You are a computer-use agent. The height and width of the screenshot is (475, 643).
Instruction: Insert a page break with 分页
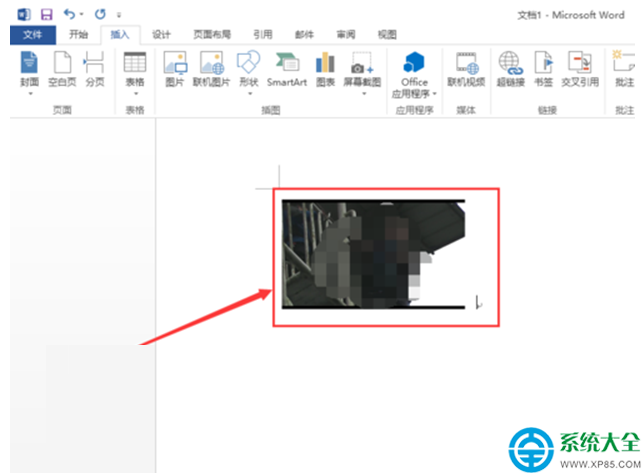click(x=95, y=70)
